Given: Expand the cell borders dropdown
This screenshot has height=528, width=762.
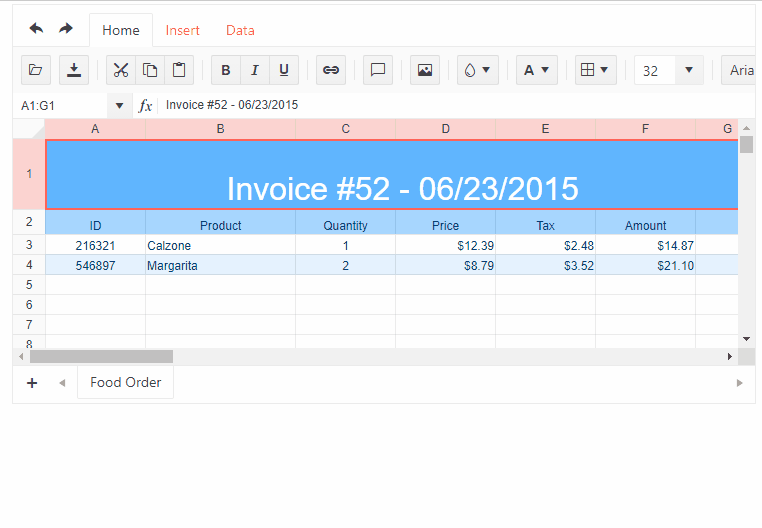Looking at the screenshot, I should [x=595, y=70].
